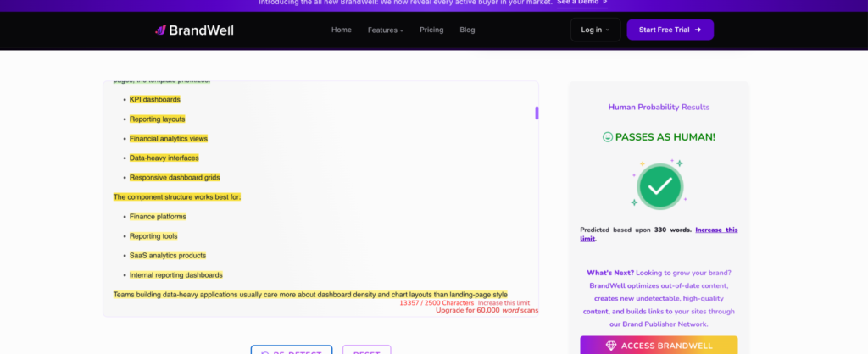Click the Upgrade for 60,000 word scans link
Screen dimensions: 868x354
pyautogui.click(x=487, y=310)
